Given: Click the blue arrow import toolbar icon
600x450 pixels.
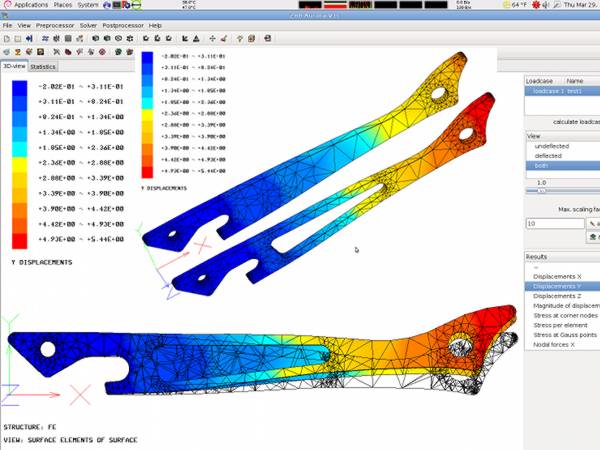Looking at the screenshot, I should (29, 38).
